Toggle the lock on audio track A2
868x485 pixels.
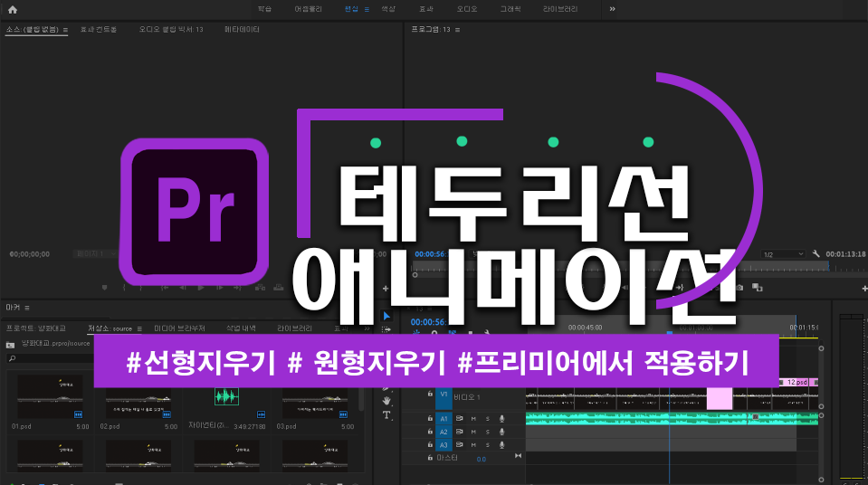coord(430,432)
